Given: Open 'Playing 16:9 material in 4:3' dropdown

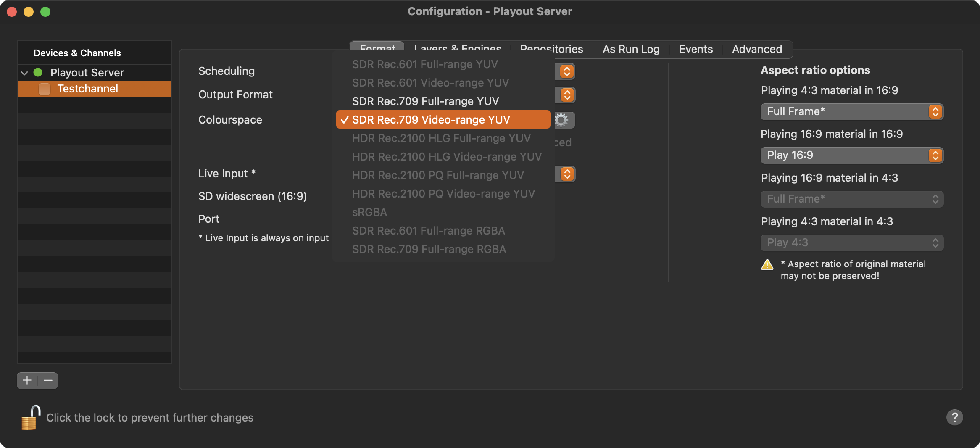Looking at the screenshot, I should click(x=852, y=199).
